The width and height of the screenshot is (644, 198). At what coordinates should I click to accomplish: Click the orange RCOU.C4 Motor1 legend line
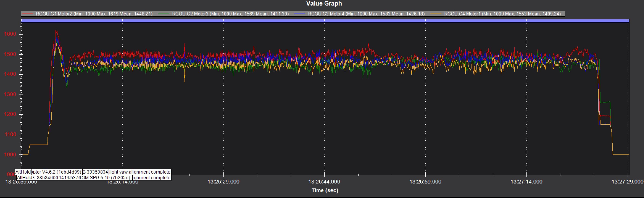[x=436, y=14]
